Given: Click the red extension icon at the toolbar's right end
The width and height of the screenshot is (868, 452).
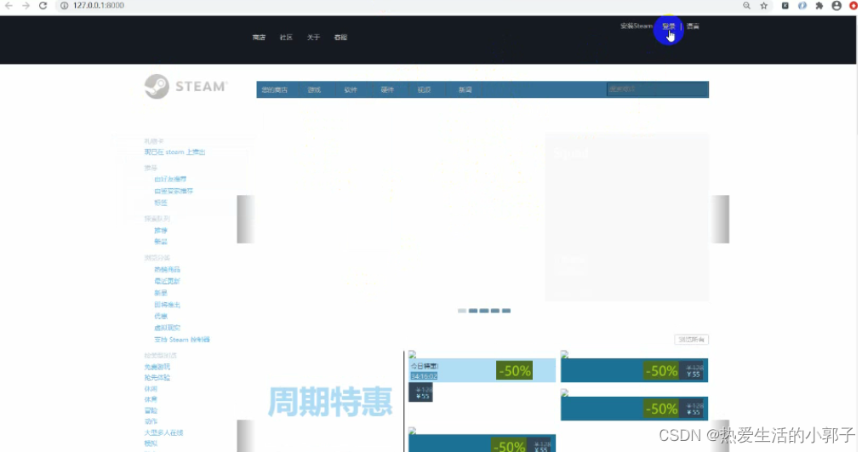Looking at the screenshot, I should click(x=853, y=6).
